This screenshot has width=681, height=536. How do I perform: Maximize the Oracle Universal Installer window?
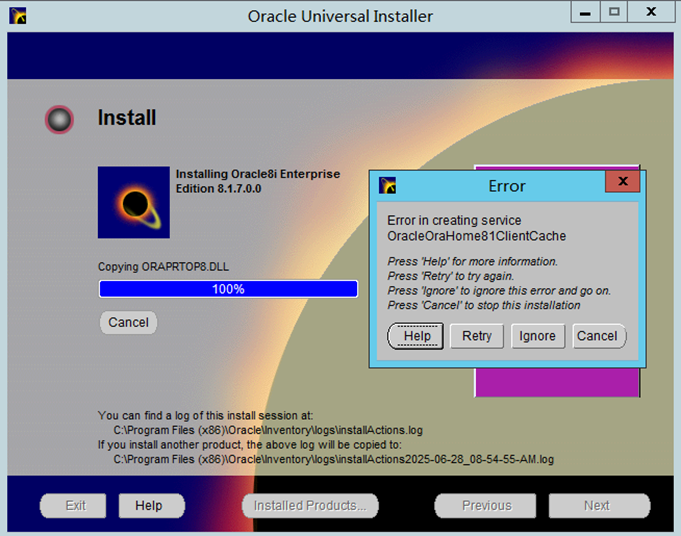tap(614, 12)
